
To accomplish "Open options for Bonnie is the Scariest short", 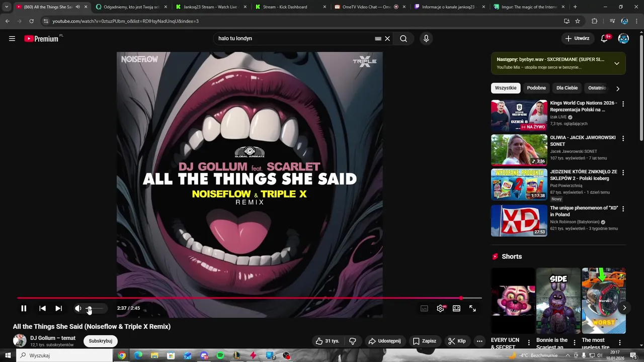I will click(x=574, y=343).
